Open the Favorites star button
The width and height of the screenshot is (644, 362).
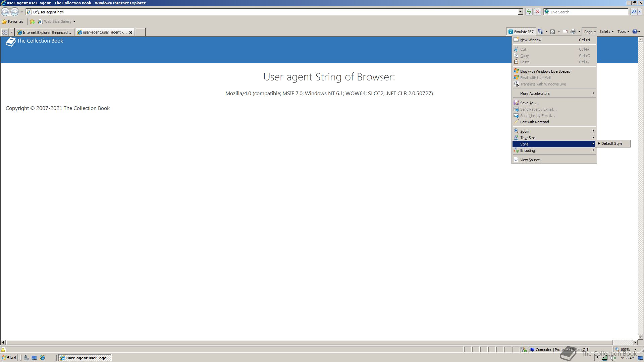pos(13,21)
